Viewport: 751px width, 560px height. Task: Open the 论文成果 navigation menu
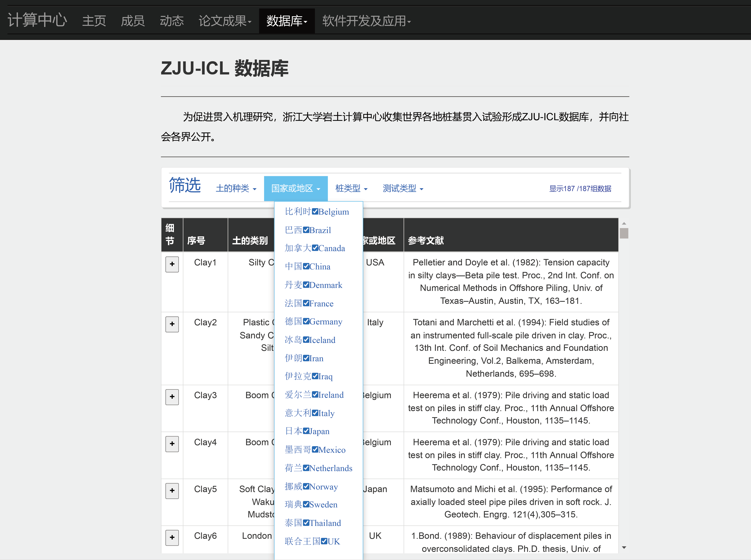click(x=225, y=21)
